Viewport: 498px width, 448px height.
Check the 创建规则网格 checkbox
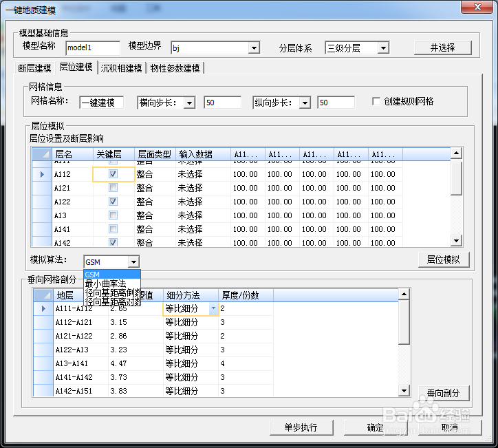pyautogui.click(x=376, y=101)
